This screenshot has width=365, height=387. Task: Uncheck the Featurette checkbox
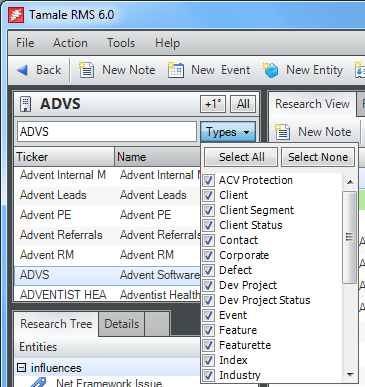[x=208, y=345]
